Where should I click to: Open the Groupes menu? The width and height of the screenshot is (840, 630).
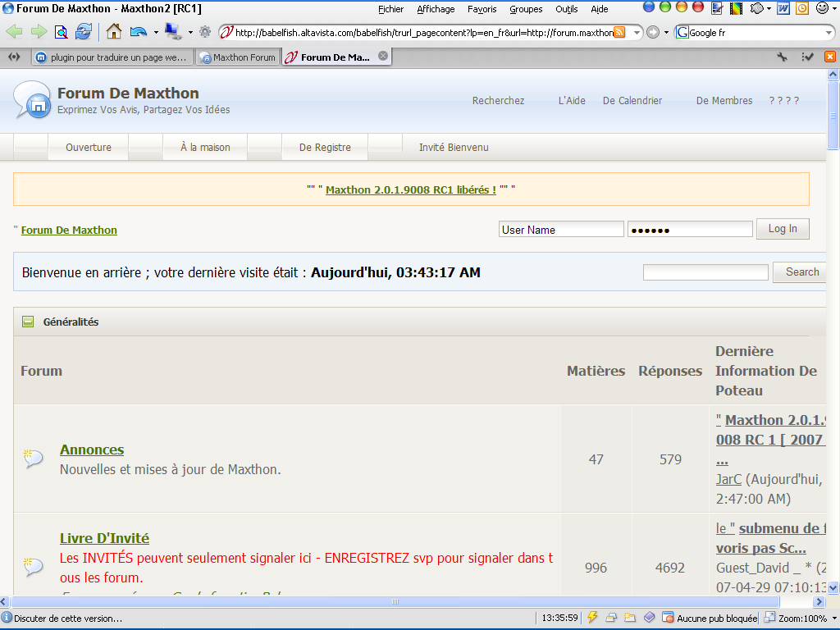pyautogui.click(x=526, y=9)
